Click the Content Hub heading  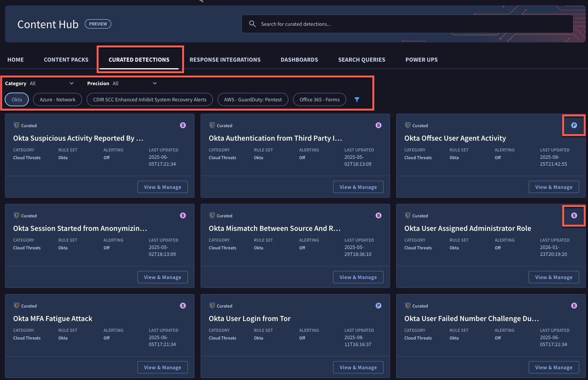(x=48, y=24)
